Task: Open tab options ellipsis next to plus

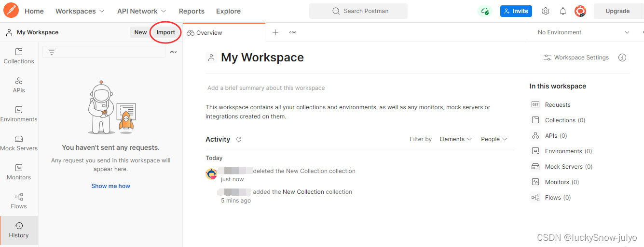Action: [293, 32]
